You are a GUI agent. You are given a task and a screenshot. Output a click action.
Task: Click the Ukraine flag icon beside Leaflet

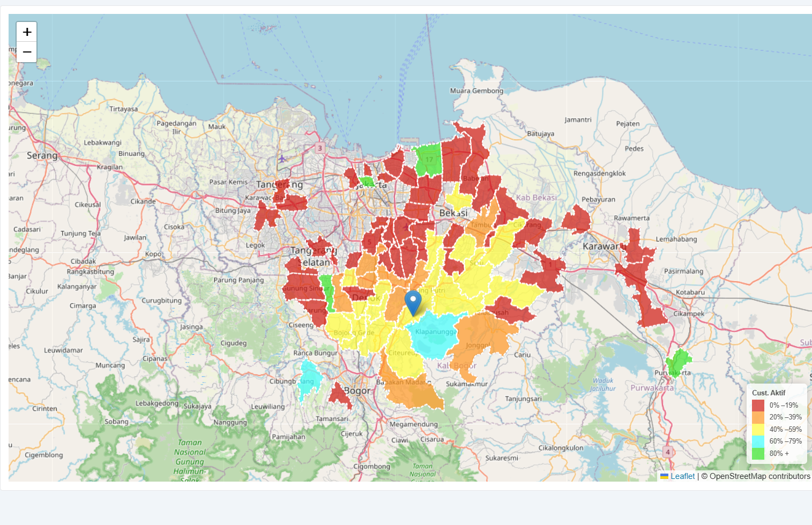point(664,476)
